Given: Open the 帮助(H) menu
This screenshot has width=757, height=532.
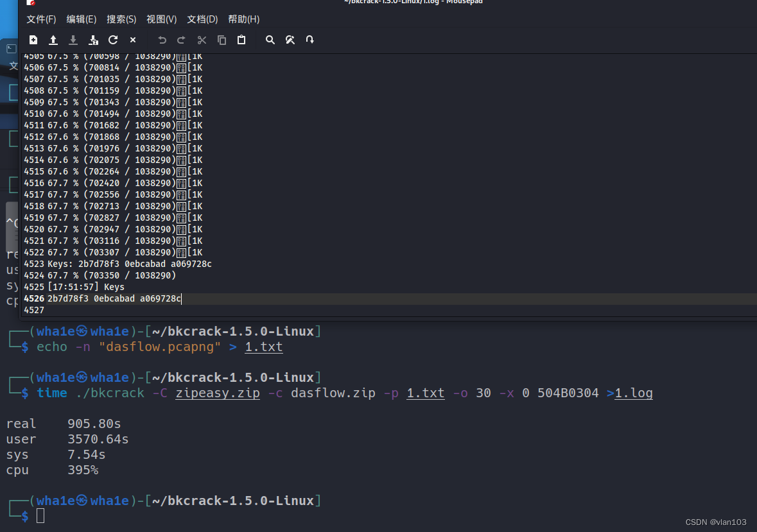Looking at the screenshot, I should coord(243,19).
